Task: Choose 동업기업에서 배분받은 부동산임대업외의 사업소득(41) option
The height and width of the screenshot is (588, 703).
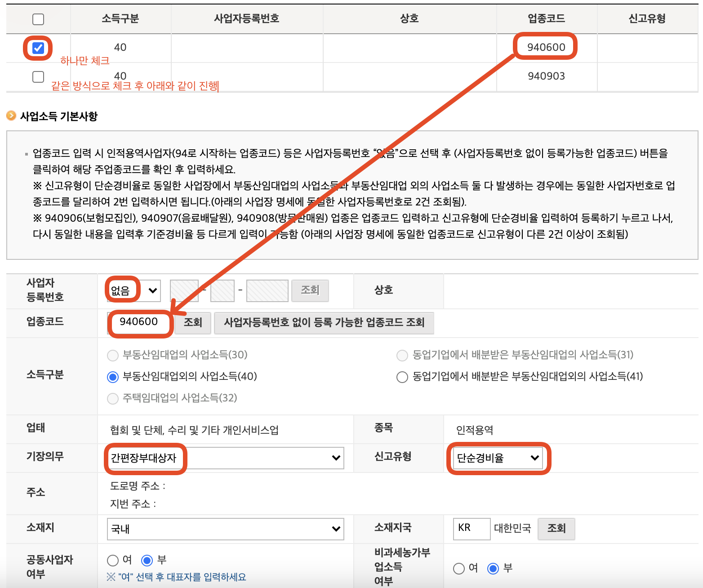Action: pyautogui.click(x=402, y=377)
